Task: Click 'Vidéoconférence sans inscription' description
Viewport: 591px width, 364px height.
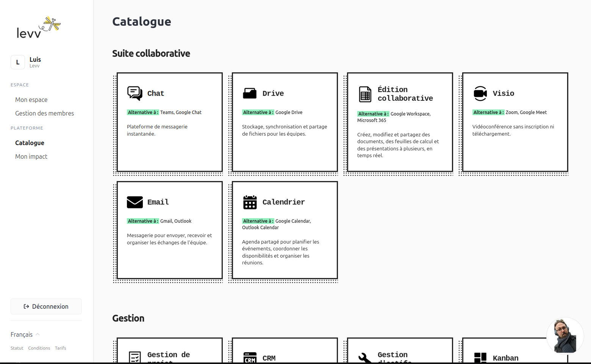Action: coord(513,130)
